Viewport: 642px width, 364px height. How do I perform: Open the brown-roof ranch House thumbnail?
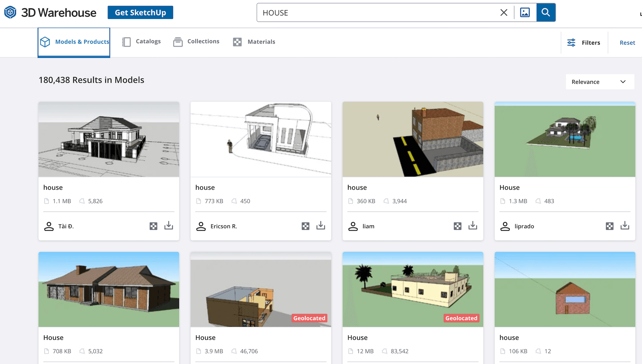(x=109, y=289)
